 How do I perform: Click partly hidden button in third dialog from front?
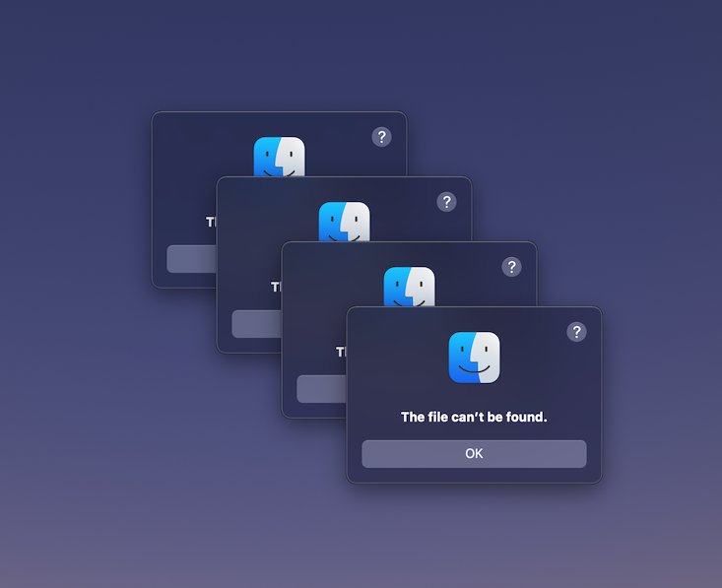pos(256,324)
